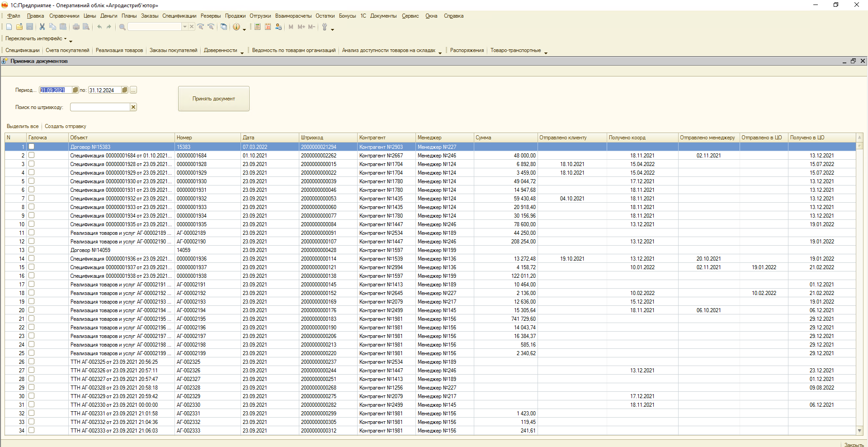Image resolution: width=868 pixels, height=447 pixels.
Task: Click the Создать отправку command
Action: [x=66, y=127]
